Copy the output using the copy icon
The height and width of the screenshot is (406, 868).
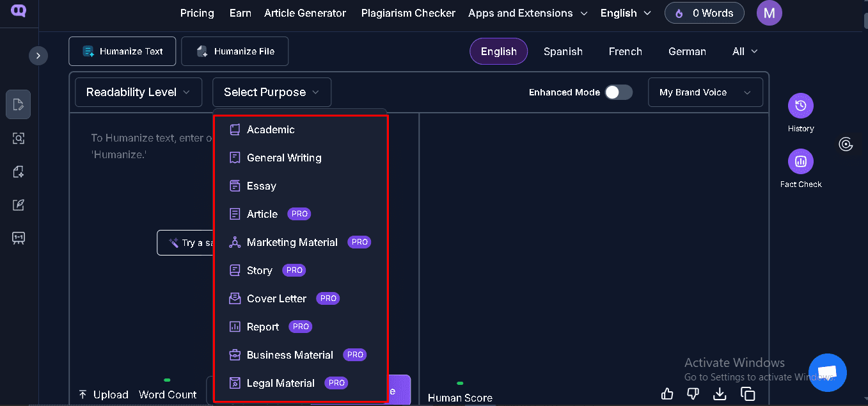pos(748,394)
